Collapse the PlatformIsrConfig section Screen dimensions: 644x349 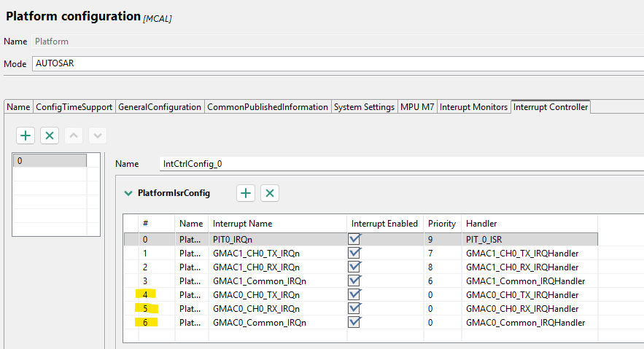[128, 193]
